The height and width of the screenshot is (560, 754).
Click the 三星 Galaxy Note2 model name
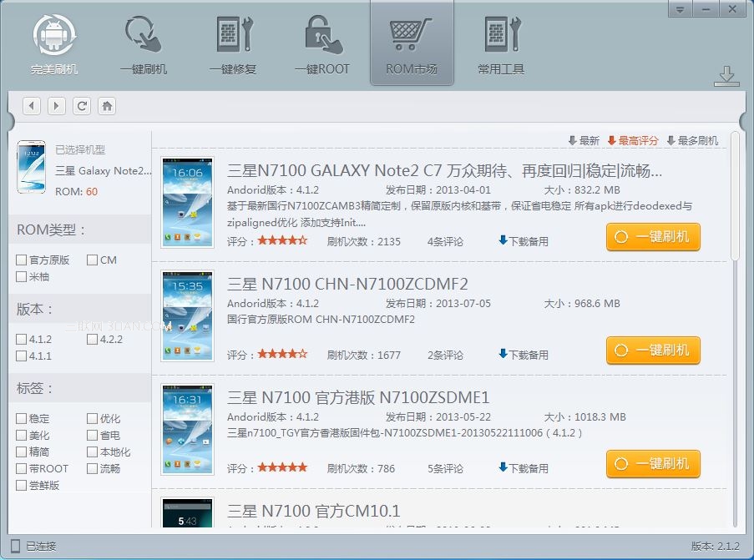coord(104,170)
